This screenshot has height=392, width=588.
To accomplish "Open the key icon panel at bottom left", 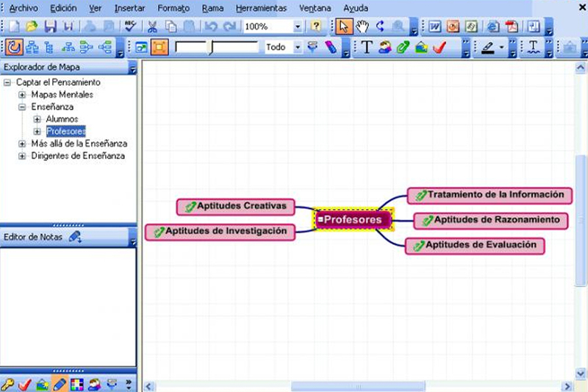I will click(x=7, y=384).
